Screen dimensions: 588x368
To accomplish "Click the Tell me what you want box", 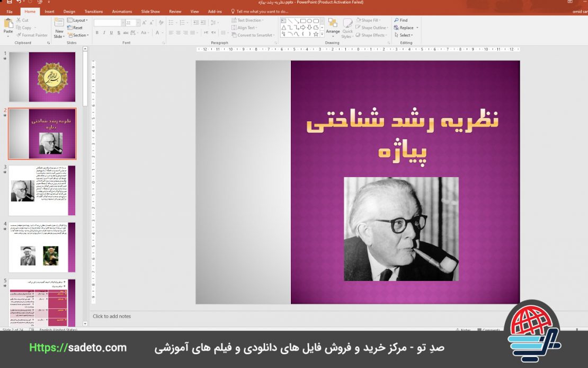I will pyautogui.click(x=260, y=12).
